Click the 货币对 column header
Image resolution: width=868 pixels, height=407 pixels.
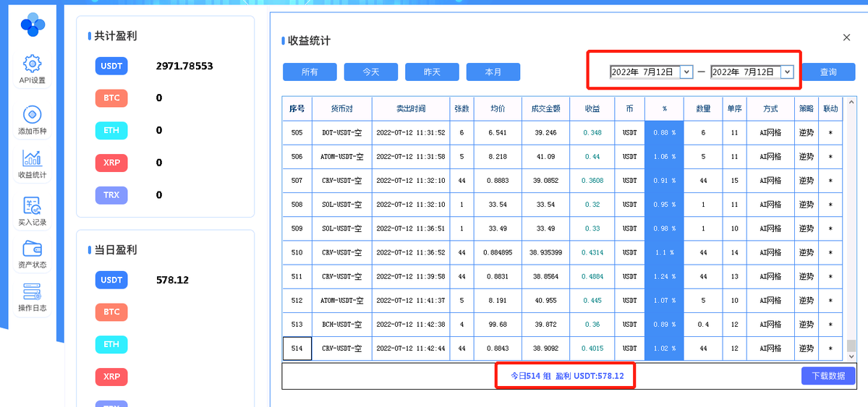tap(342, 108)
